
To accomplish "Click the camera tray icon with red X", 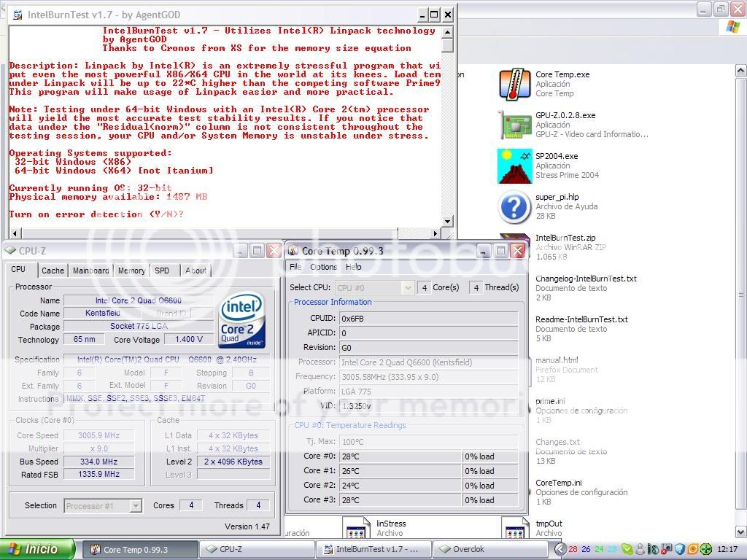I will tap(667, 549).
